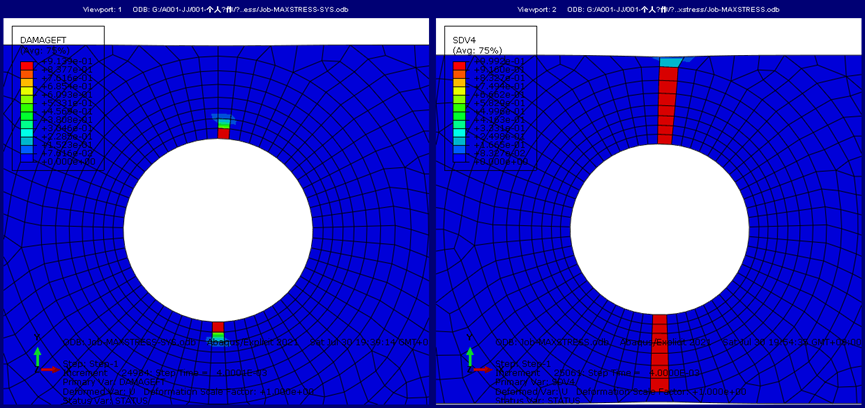Image resolution: width=865 pixels, height=408 pixels.
Task: Click 'Increment 24984' text in Viewport 1
Action: coord(109,373)
